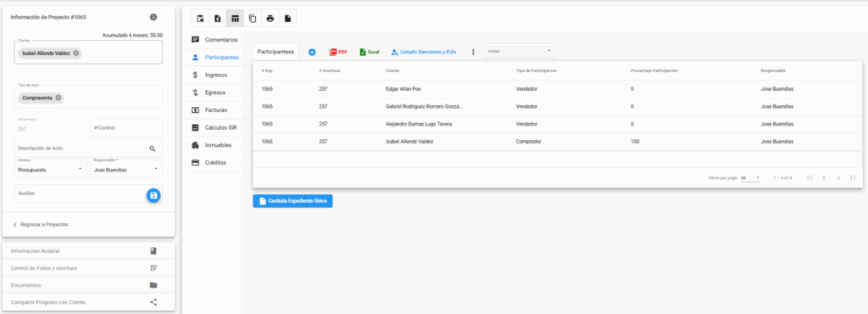Select the Participantess tab
868x314 pixels.
(x=275, y=51)
